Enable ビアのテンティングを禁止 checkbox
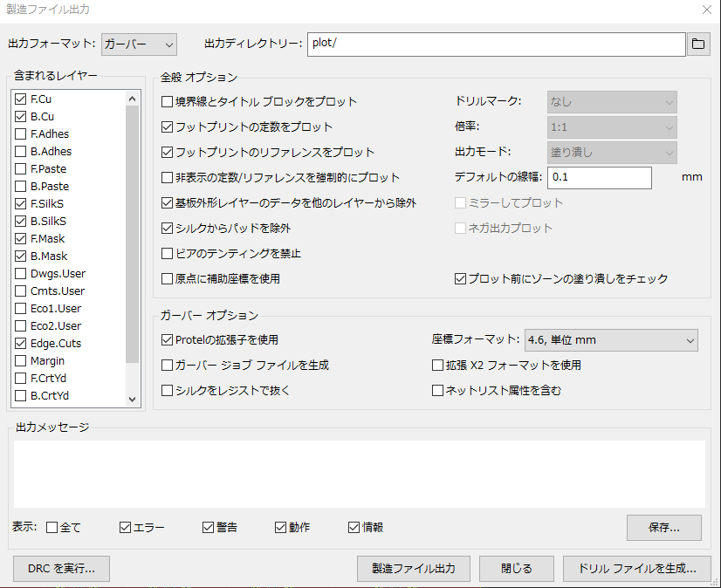721x588 pixels. click(167, 253)
